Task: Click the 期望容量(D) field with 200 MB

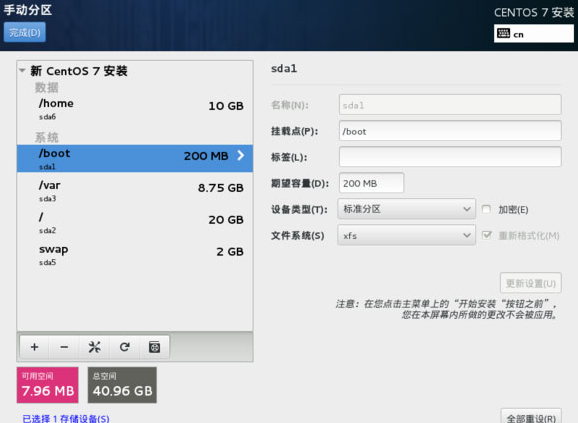Action: point(371,183)
